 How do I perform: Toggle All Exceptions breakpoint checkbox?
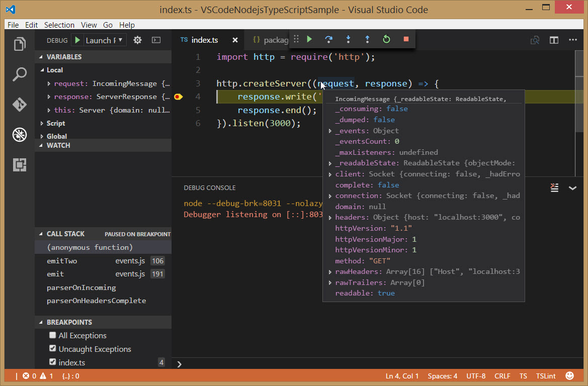pos(52,335)
